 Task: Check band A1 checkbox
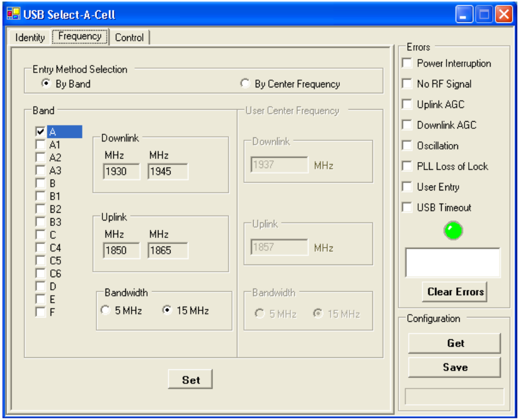pos(40,144)
